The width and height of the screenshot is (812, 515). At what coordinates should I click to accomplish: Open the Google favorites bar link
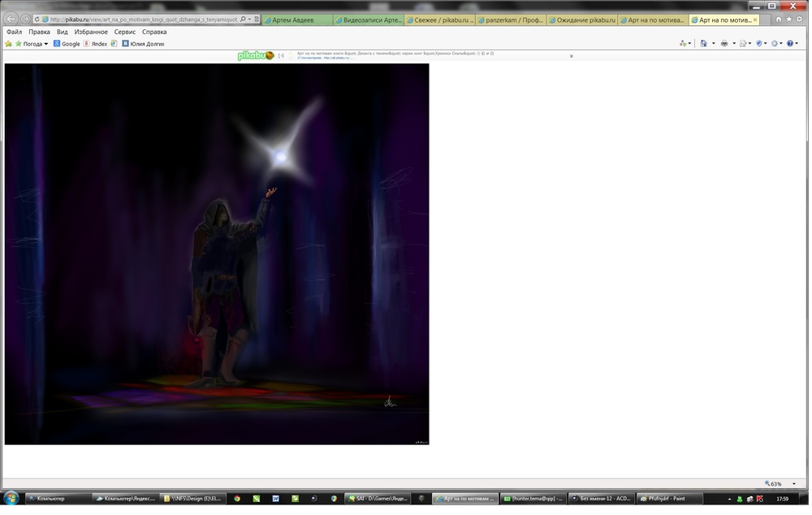[x=67, y=44]
